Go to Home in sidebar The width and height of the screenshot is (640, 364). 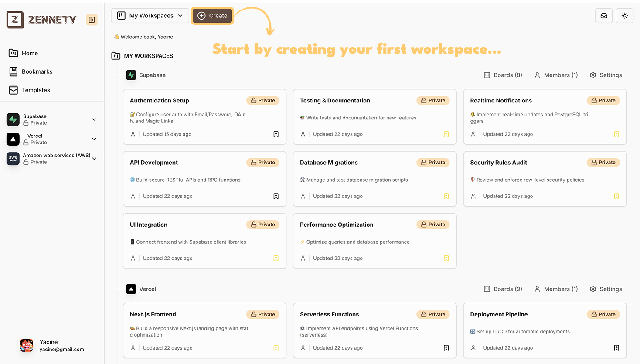pos(24,53)
